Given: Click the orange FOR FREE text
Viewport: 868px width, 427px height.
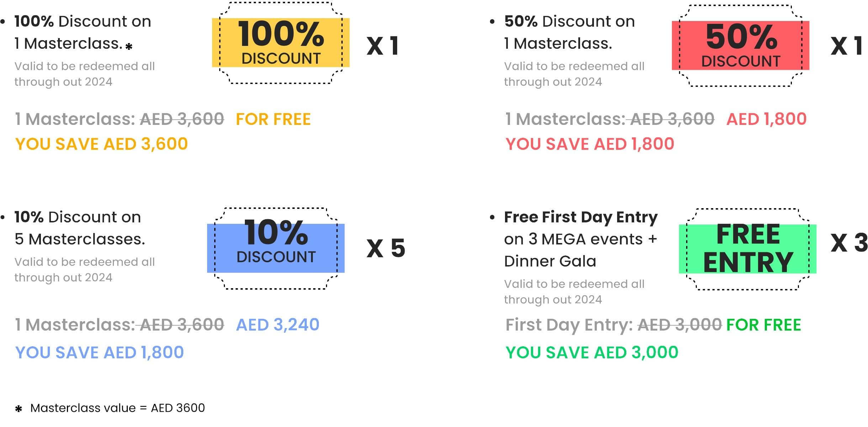Looking at the screenshot, I should (x=273, y=119).
